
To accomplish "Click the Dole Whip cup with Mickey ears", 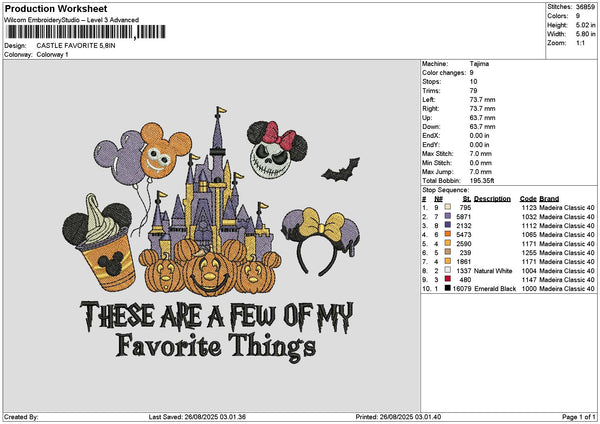I will point(100,243).
